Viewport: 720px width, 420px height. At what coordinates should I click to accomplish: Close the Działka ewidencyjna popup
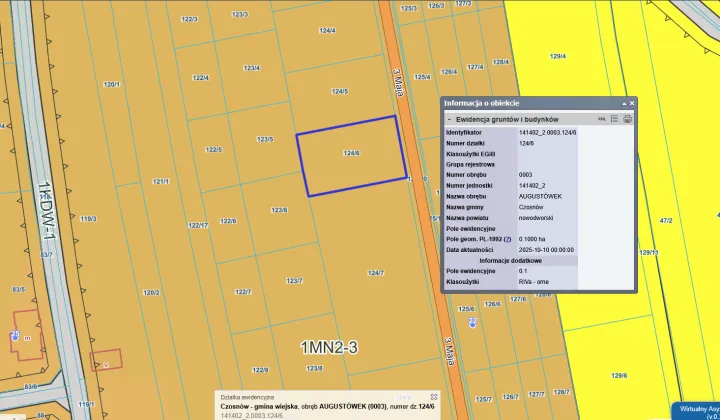click(433, 397)
